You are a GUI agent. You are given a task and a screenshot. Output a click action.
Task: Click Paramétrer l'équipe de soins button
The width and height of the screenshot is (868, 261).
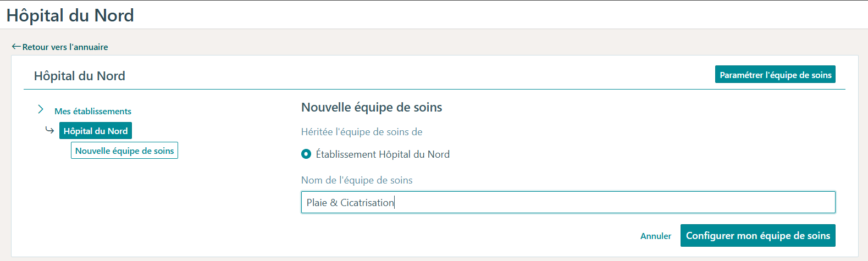775,75
